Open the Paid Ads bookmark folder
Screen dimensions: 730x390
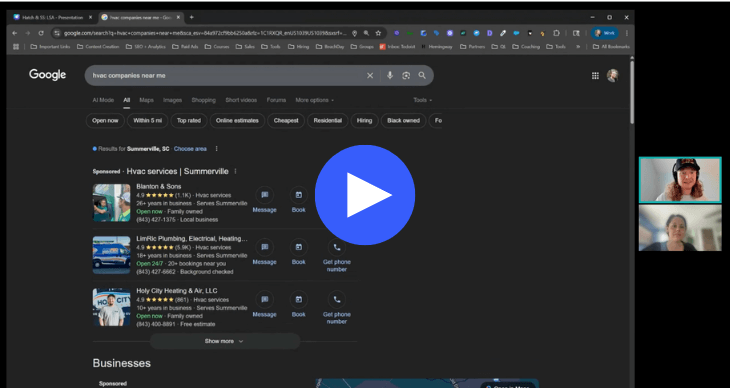click(185, 47)
